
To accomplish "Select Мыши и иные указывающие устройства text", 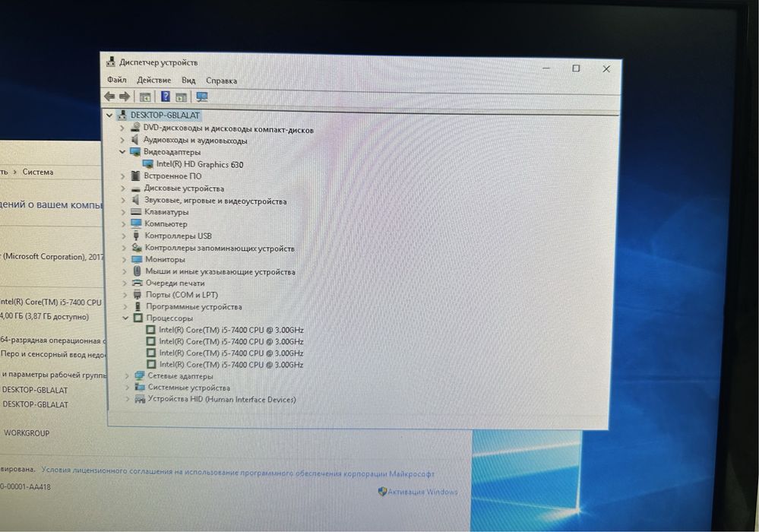I will 220,271.
